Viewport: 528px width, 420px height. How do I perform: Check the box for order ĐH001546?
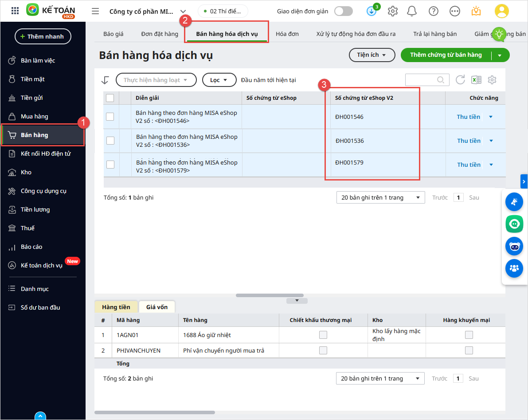click(110, 117)
